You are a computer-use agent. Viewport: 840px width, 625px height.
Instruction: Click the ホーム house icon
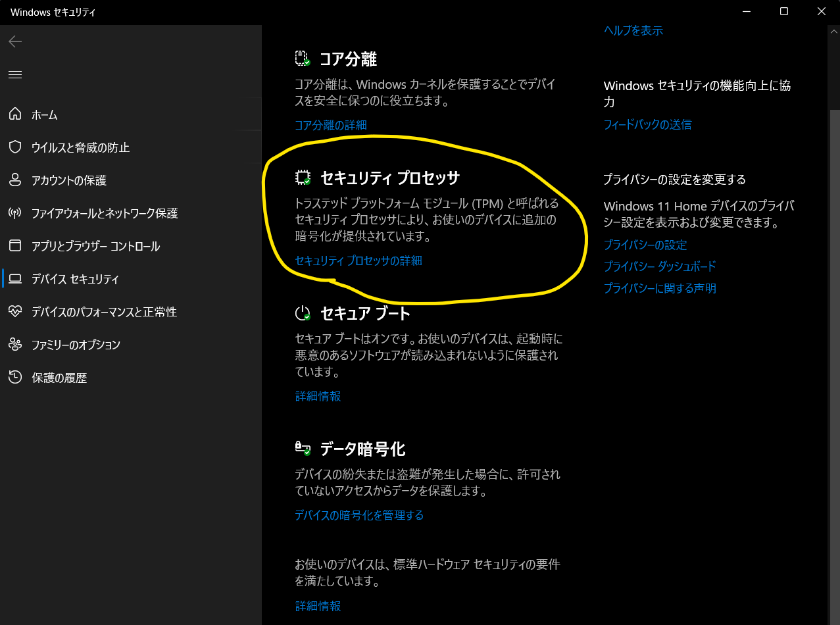click(x=15, y=114)
